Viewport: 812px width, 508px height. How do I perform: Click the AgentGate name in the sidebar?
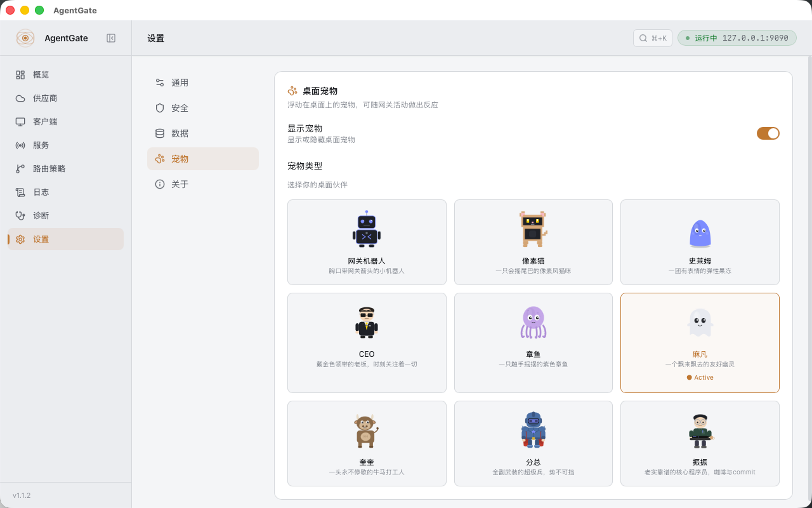(x=66, y=38)
